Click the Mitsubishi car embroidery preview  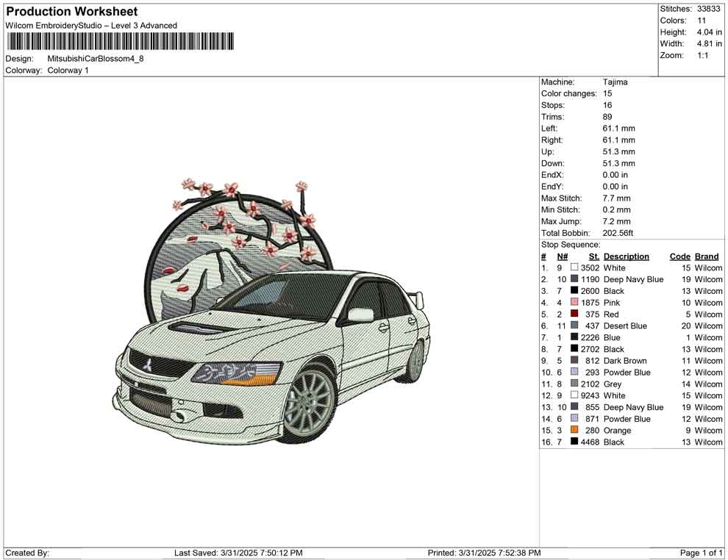tap(271, 311)
